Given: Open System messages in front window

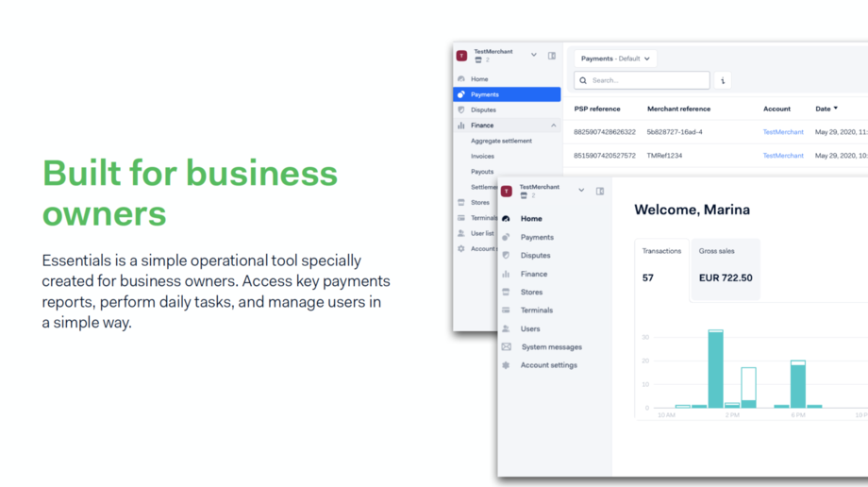Looking at the screenshot, I should (x=551, y=346).
